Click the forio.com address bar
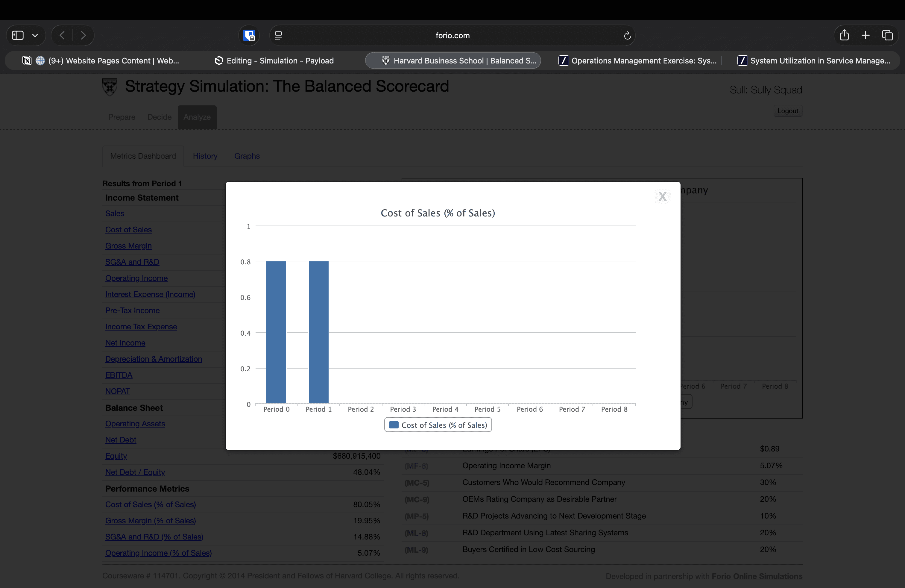 (452, 35)
